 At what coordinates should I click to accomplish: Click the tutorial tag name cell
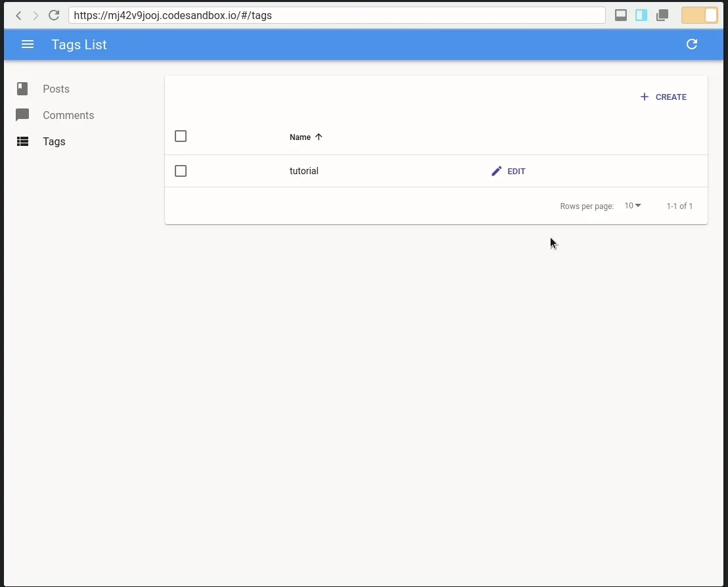(304, 171)
